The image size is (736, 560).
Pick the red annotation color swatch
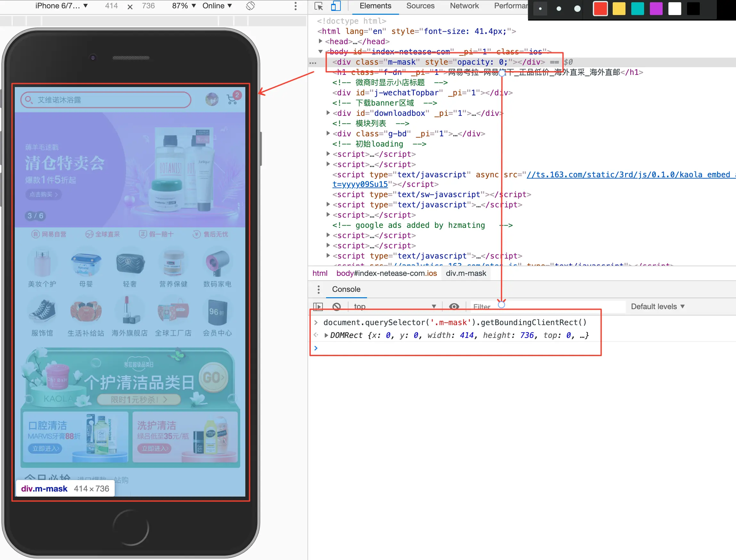coord(600,9)
